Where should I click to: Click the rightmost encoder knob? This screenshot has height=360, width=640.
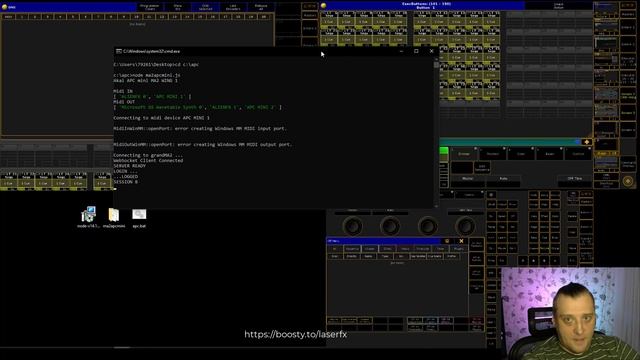[465, 225]
